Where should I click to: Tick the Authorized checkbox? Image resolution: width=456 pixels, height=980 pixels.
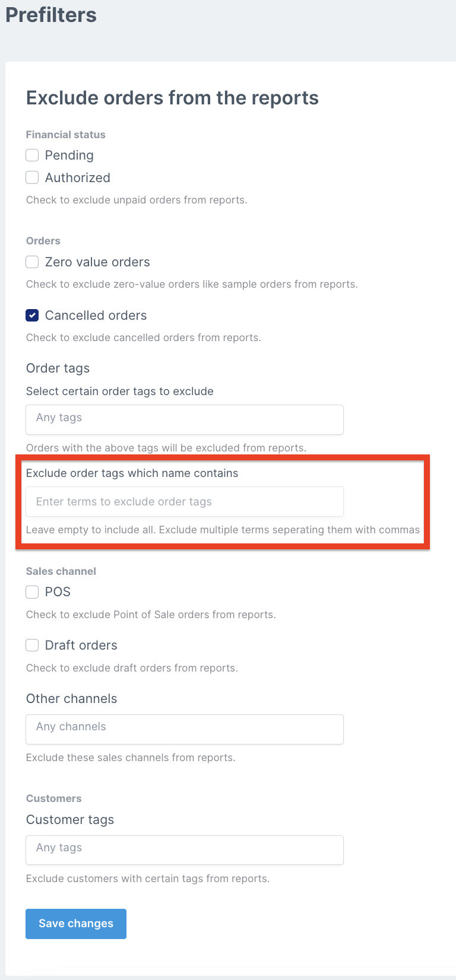pos(32,177)
